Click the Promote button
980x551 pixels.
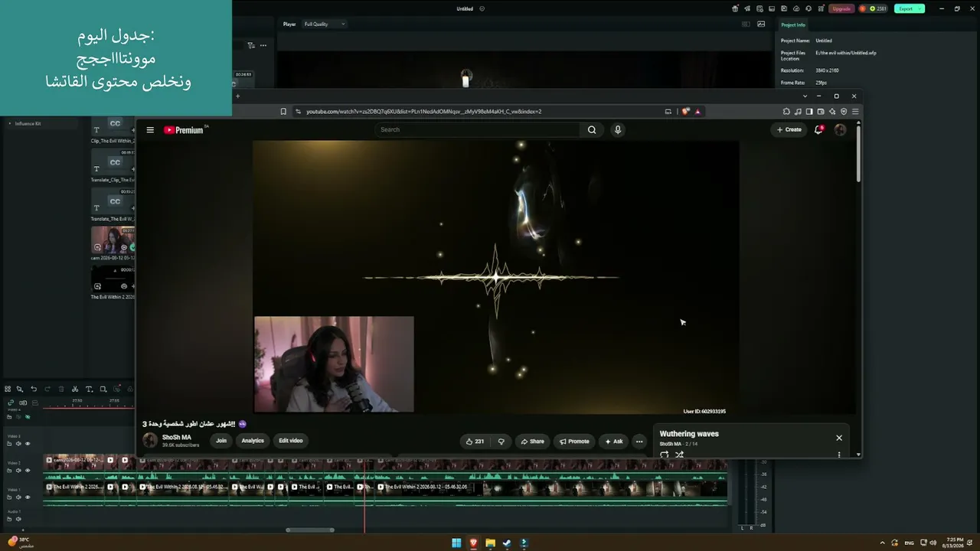pos(574,442)
